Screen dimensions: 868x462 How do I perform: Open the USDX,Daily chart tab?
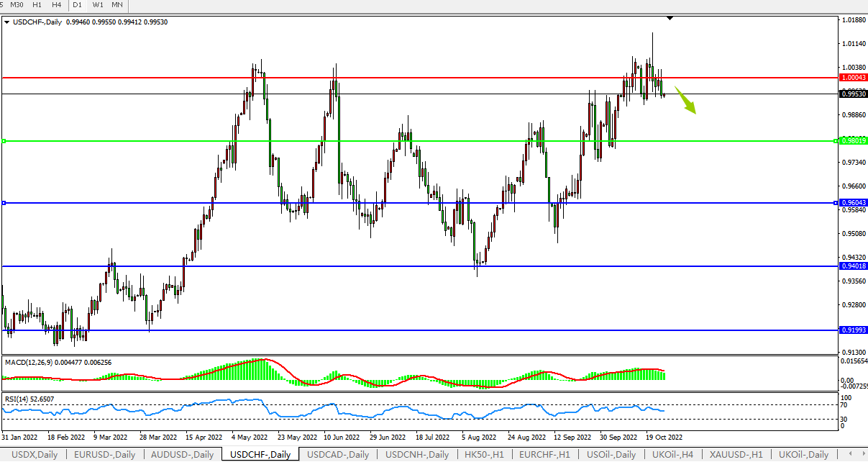pyautogui.click(x=33, y=455)
